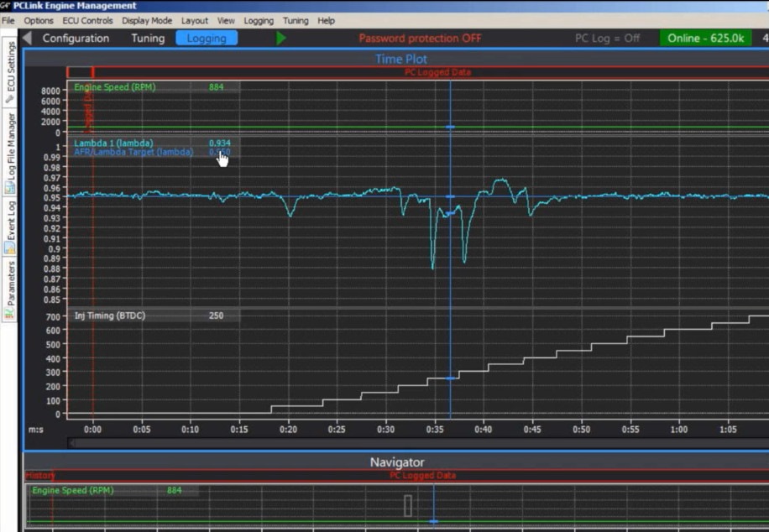Viewport: 769px width, 532px height.
Task: Click the Parameters icon in sidebar
Action: (9, 314)
